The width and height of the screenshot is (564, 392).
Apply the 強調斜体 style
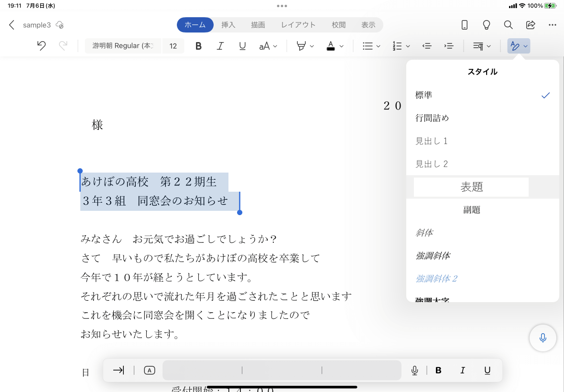pyautogui.click(x=483, y=256)
